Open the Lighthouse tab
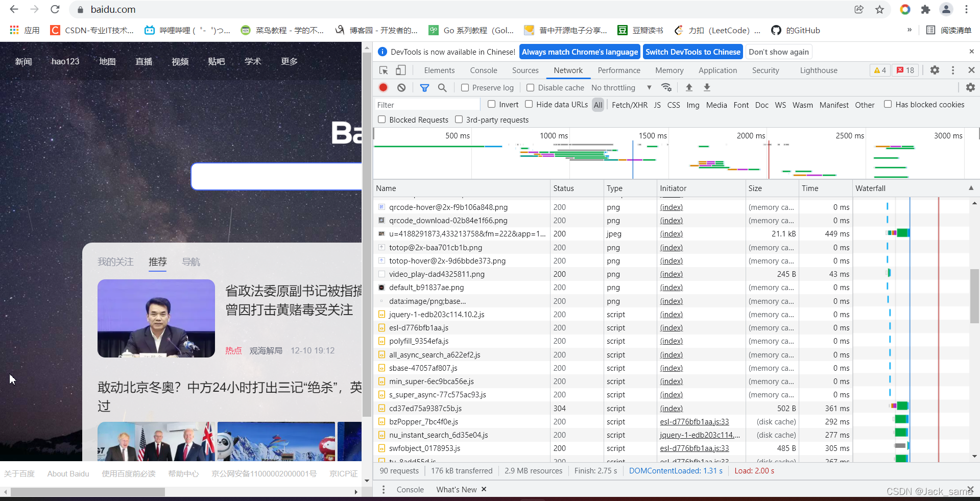 click(x=819, y=70)
